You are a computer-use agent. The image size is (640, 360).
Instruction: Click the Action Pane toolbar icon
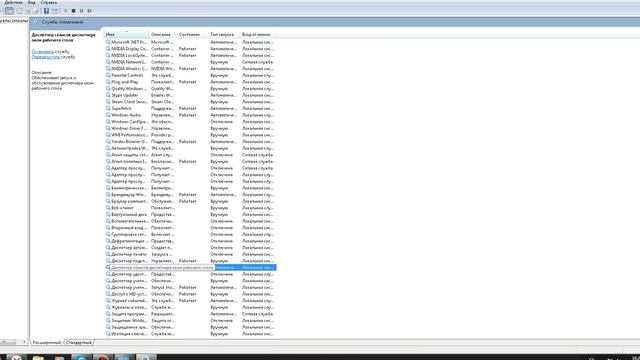[x=54, y=11]
